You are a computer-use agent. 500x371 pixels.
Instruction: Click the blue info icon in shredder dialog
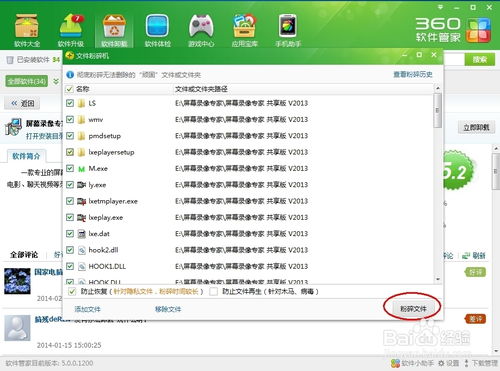[70, 75]
